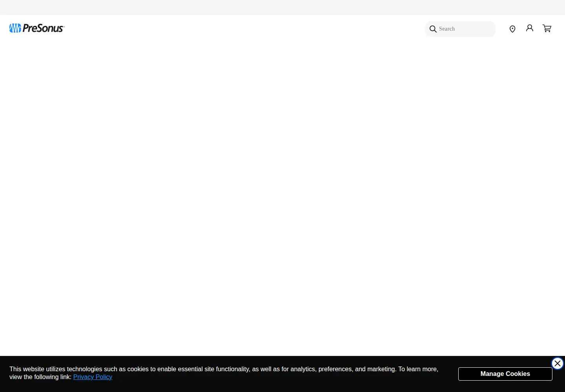Open the Privacy Policy link
The width and height of the screenshot is (565, 392).
[93, 377]
